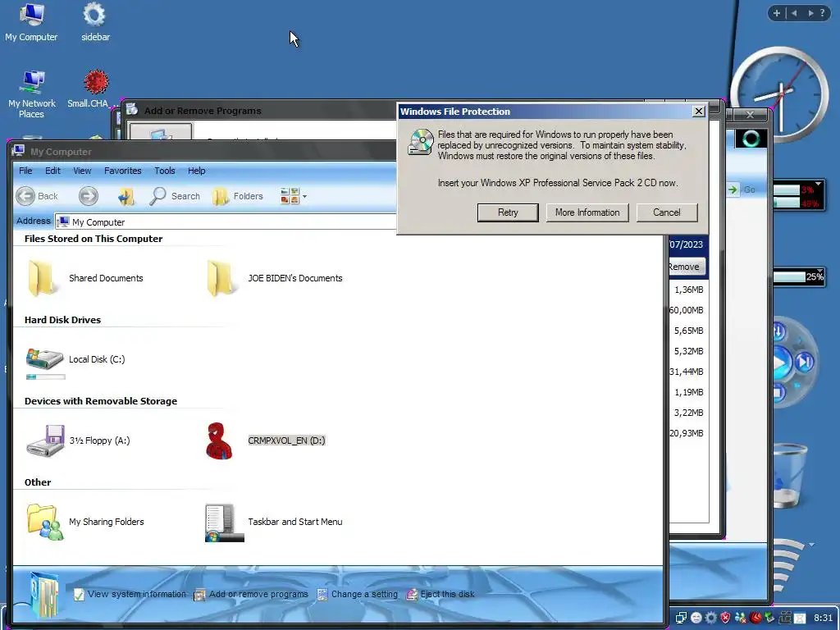Click the sidebar previous arrow button
The width and height of the screenshot is (840, 630).
(794, 13)
